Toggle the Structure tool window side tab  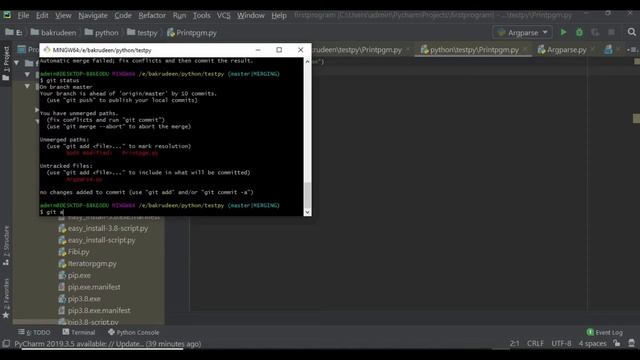click(6, 246)
